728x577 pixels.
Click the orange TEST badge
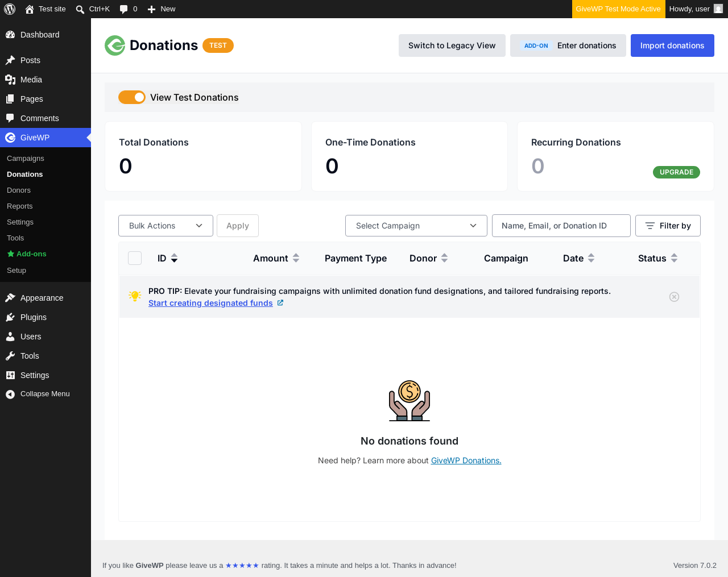[218, 45]
